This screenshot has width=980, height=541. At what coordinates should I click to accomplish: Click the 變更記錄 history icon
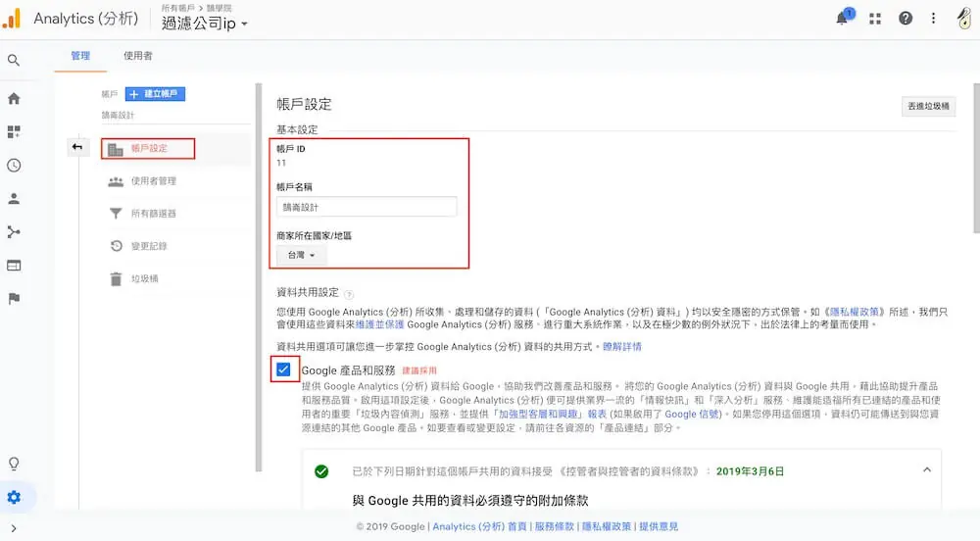117,246
